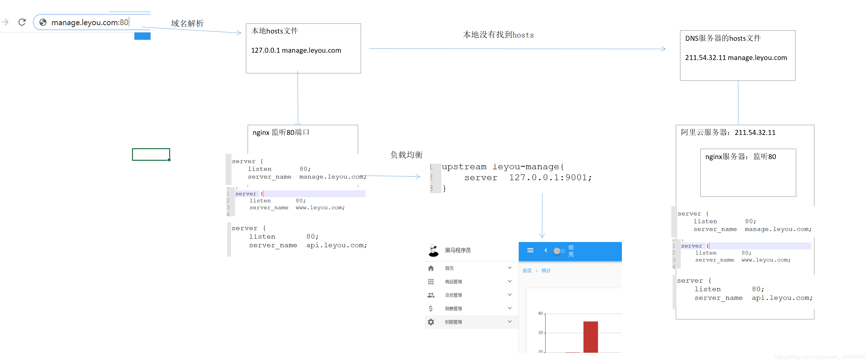
Task: Click the globe site info icon
Action: [x=43, y=22]
